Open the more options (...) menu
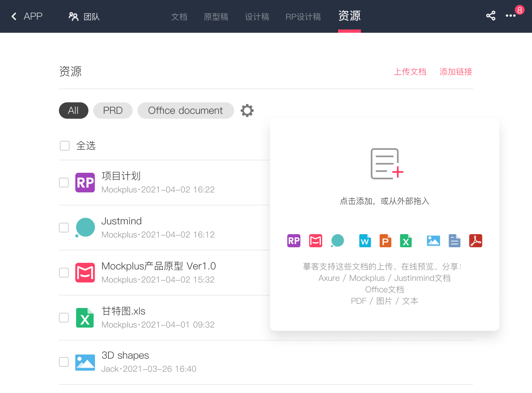532x393 pixels. [x=510, y=16]
